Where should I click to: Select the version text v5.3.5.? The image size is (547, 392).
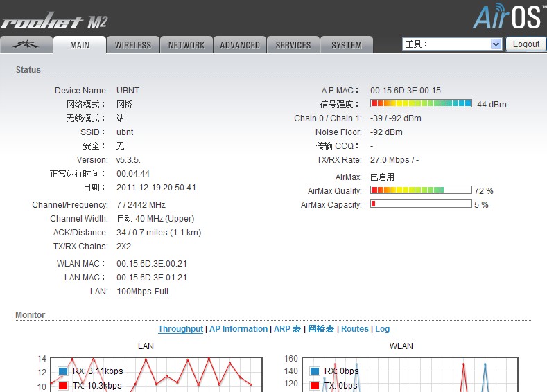click(x=128, y=160)
